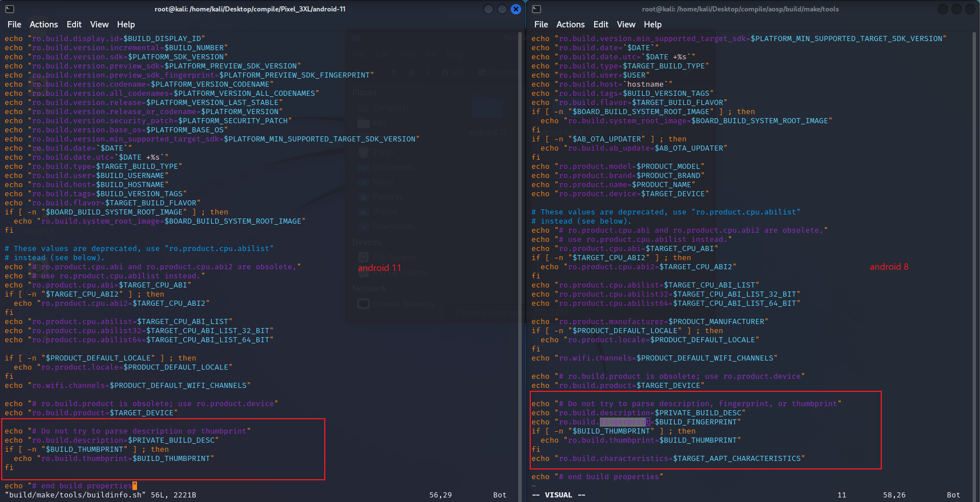Minimize the android-11 terminal window
980x502 pixels.
[x=489, y=9]
